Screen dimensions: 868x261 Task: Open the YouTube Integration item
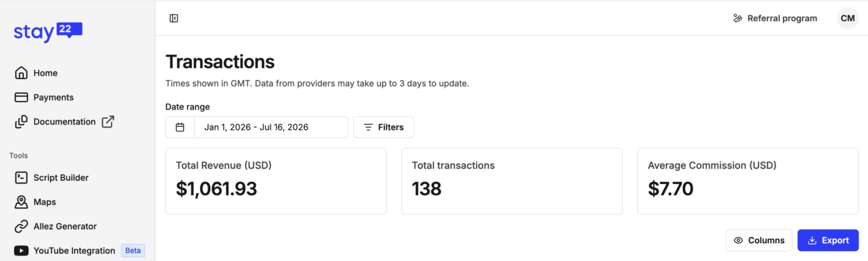tap(74, 250)
